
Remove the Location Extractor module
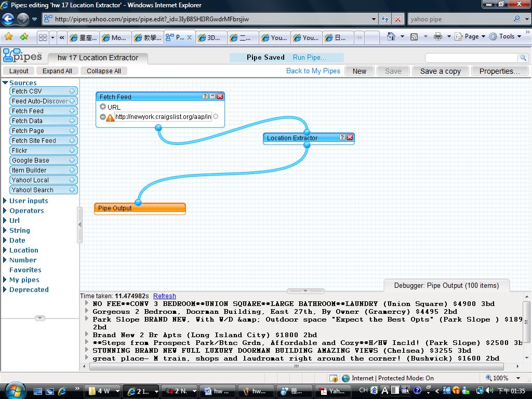point(350,137)
